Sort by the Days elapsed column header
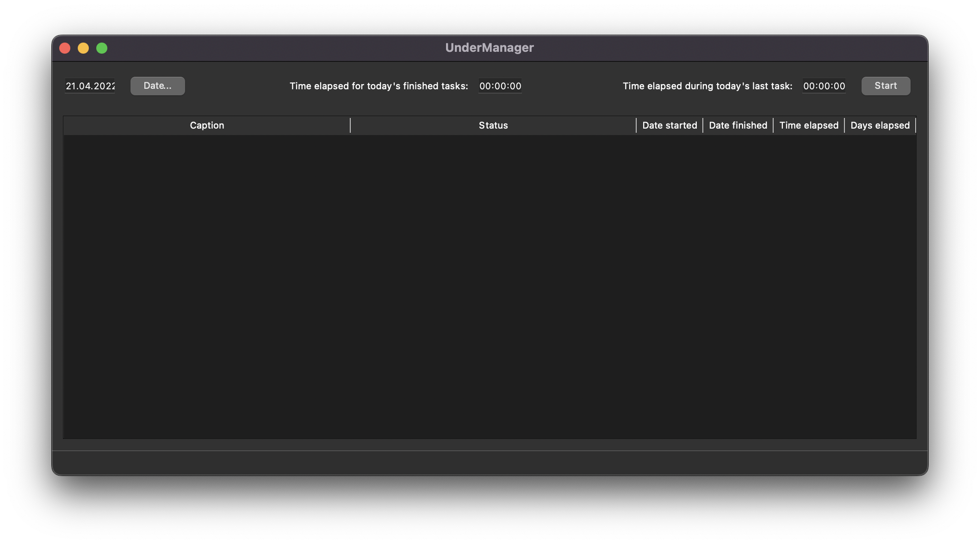 coord(880,125)
